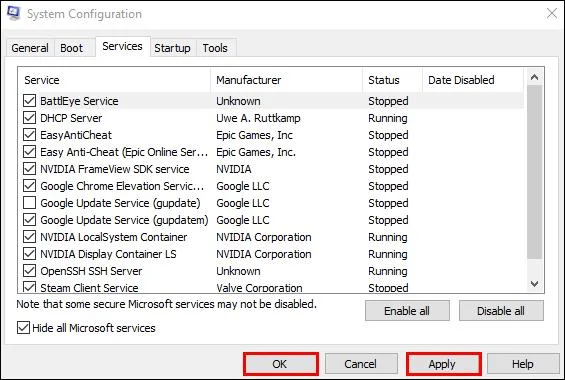The width and height of the screenshot is (565, 380).
Task: Enable Google Update Service (gupdate) checkbox
Action: [x=29, y=203]
